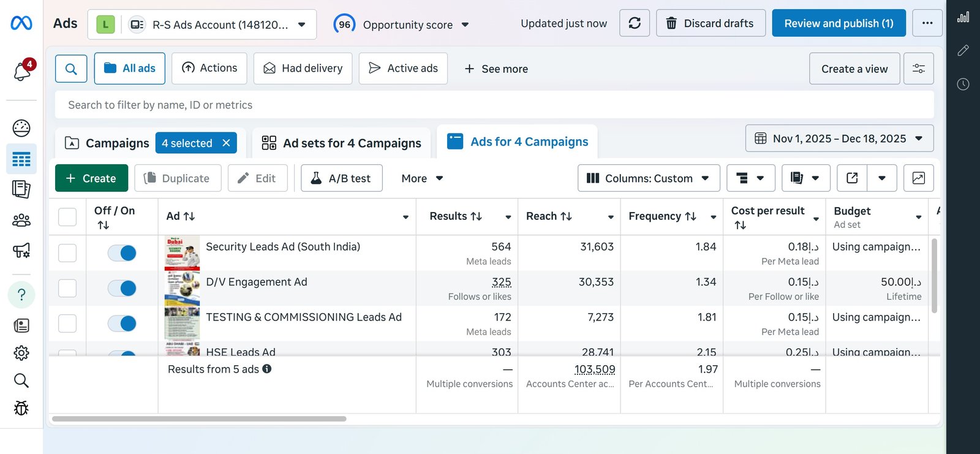Click the refresh data button
Image resolution: width=980 pixels, height=454 pixels.
[635, 23]
